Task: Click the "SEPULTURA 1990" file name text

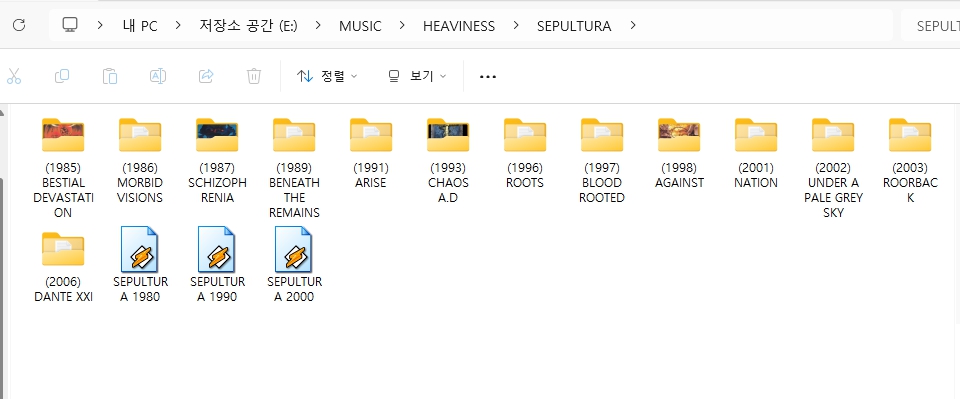Action: coord(217,289)
